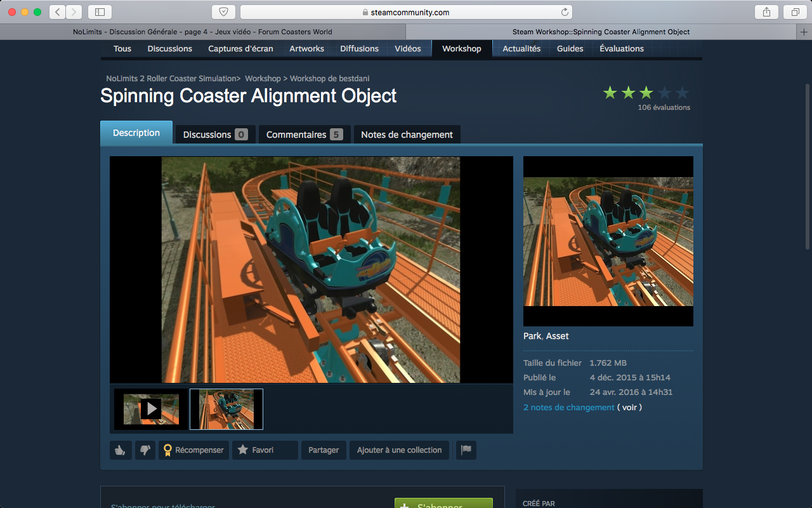812x508 pixels.
Task: Click the page vertical scrollbar
Action: click(x=808, y=165)
